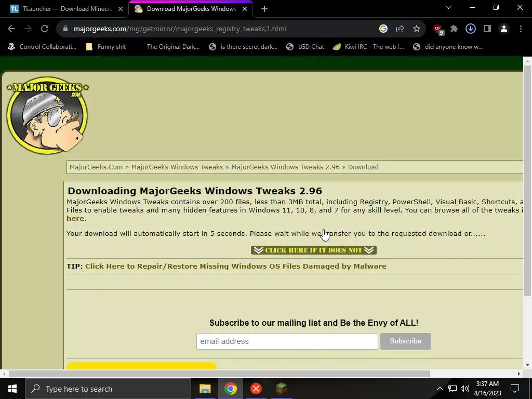Screen dimensions: 532x399
Task: Open MajorGeeks Windows Tweaks 2.96 breadcrumb
Action: pyautogui.click(x=285, y=167)
